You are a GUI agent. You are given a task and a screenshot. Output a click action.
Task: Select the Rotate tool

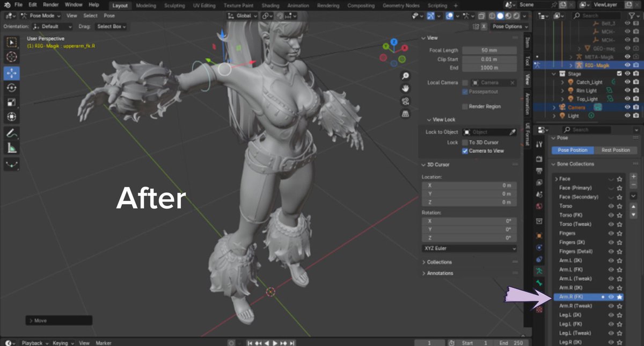point(12,88)
